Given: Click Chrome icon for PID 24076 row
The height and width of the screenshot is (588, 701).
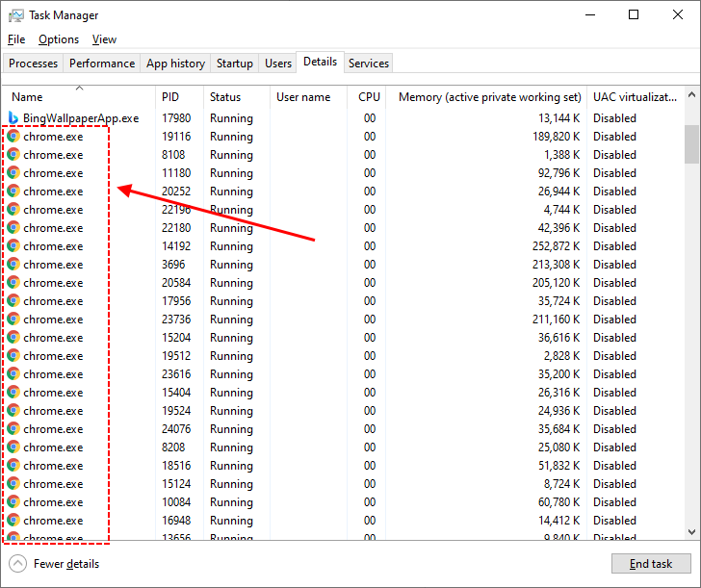Looking at the screenshot, I should coord(13,429).
